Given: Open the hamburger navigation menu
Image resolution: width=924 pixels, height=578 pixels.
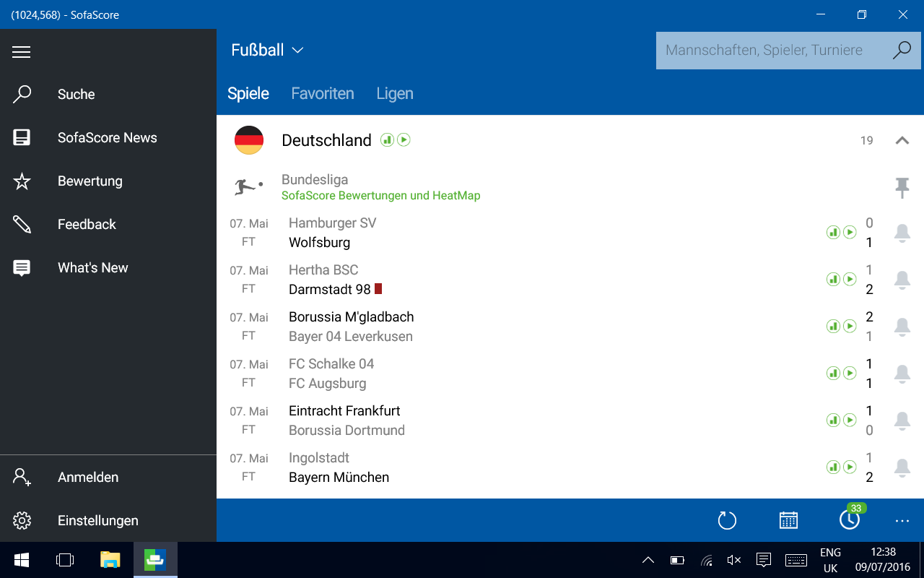Looking at the screenshot, I should (22, 51).
